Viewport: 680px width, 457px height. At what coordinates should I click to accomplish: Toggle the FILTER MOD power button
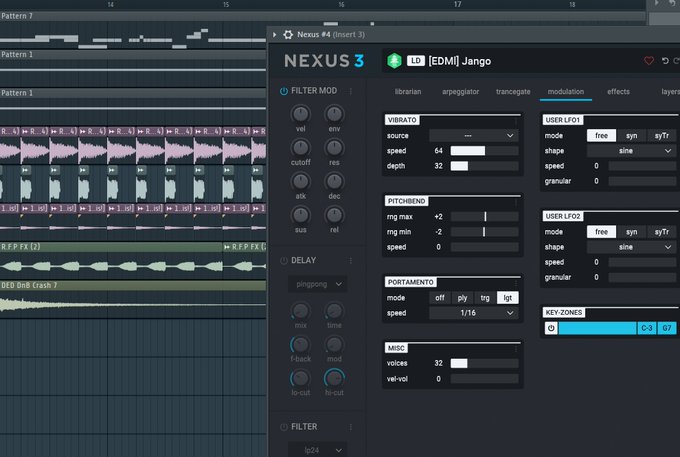[x=284, y=91]
